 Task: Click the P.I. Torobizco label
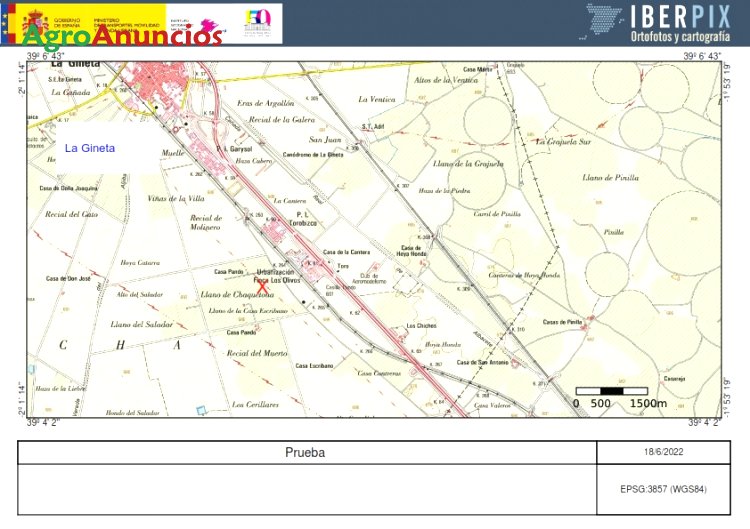(303, 219)
